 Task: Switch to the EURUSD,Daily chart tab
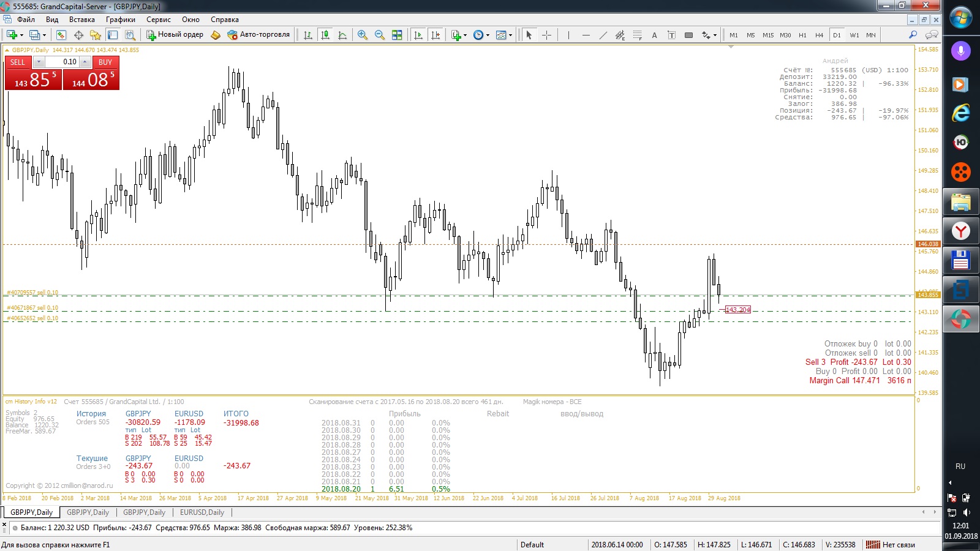click(202, 512)
